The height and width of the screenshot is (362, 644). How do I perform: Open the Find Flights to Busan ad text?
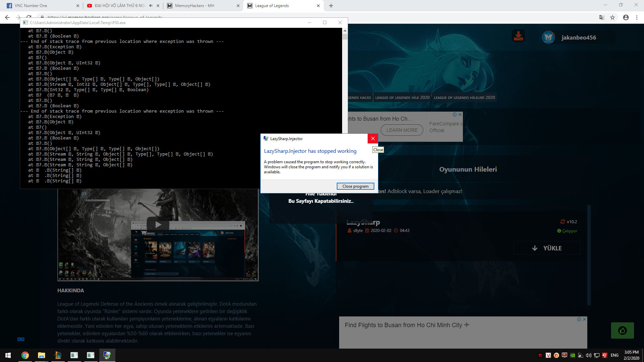[407, 325]
